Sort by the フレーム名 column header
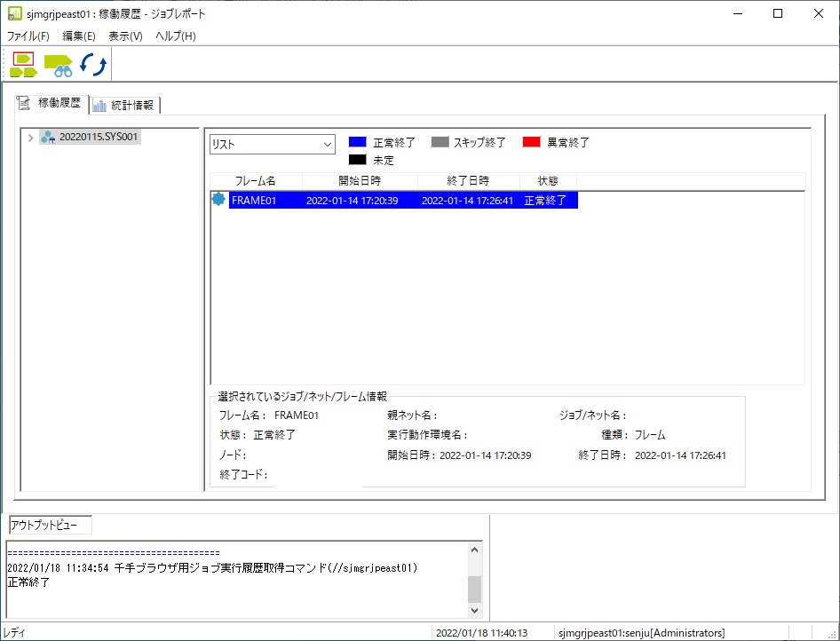The height and width of the screenshot is (641, 840). [256, 181]
